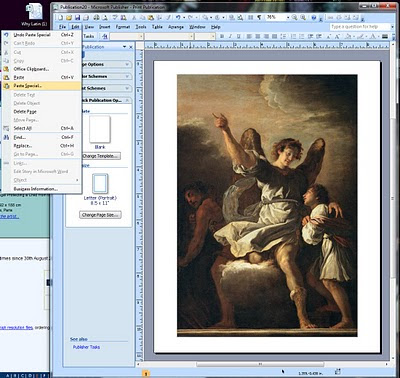Click the Zoom In magnifier icon
Viewport: 400px width, 378px height.
(x=303, y=17)
